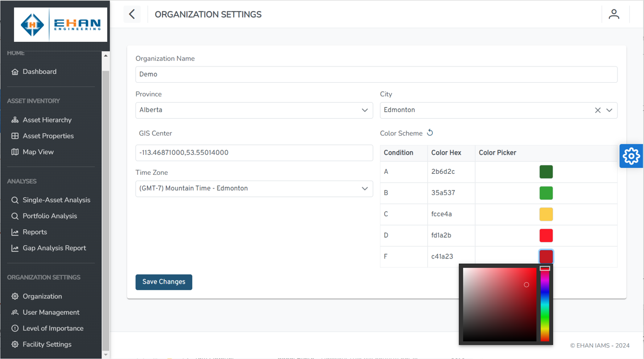This screenshot has height=359, width=644.
Task: Click the Condition A dark green swatch
Action: (x=546, y=172)
